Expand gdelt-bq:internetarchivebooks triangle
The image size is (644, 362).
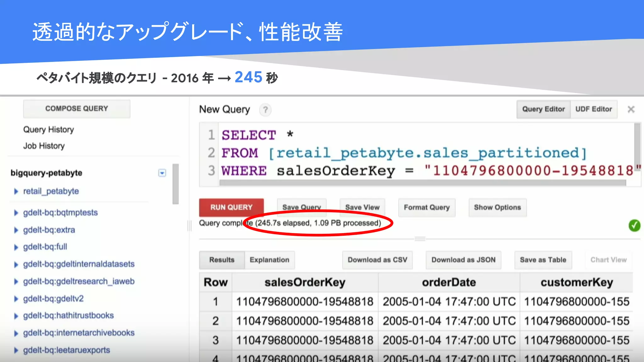coord(16,333)
